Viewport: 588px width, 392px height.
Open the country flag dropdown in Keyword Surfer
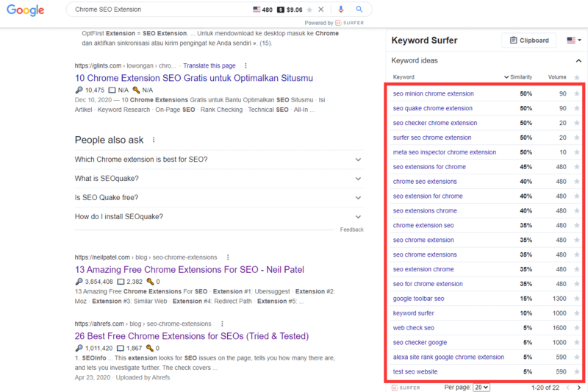[574, 40]
